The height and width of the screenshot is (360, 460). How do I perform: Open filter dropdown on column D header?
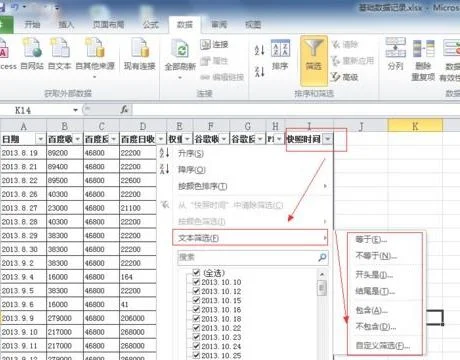pyautogui.click(x=161, y=139)
